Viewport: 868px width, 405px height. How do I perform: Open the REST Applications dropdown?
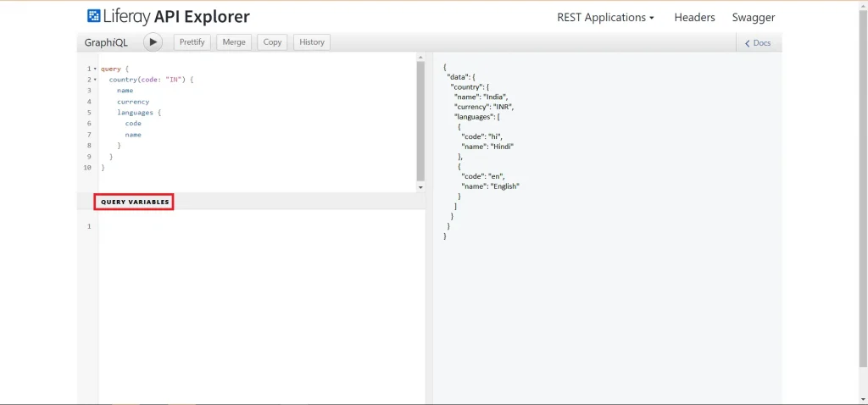(605, 17)
